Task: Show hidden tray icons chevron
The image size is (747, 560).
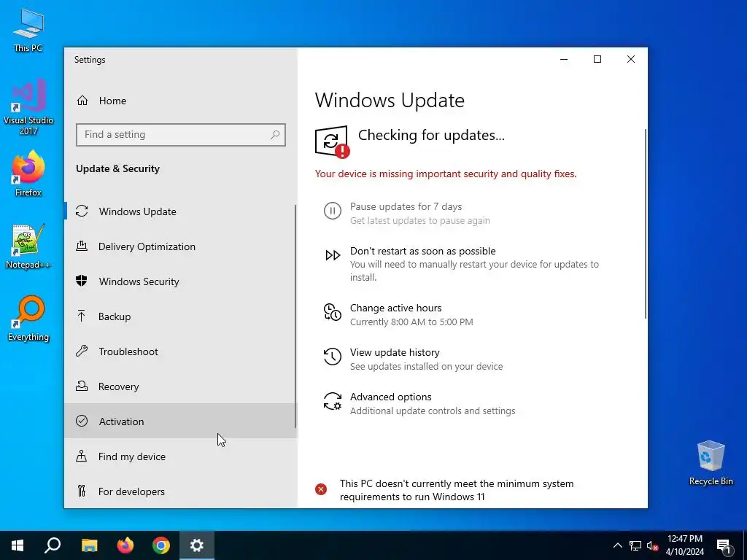Action: tap(617, 545)
